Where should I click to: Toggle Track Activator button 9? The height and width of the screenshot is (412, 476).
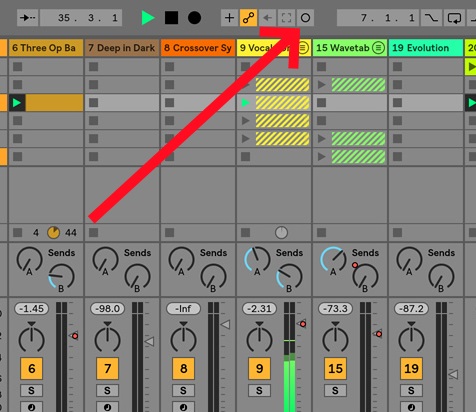pos(259,369)
